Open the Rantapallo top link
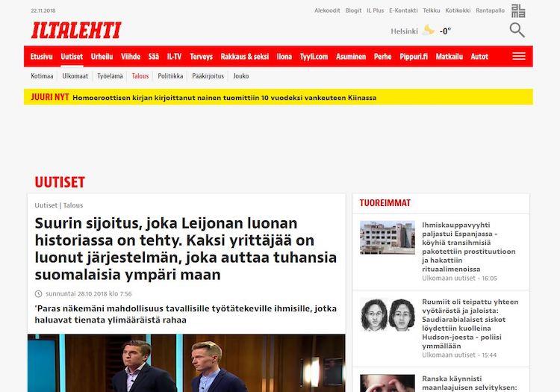This screenshot has width=560, height=392. tap(490, 10)
